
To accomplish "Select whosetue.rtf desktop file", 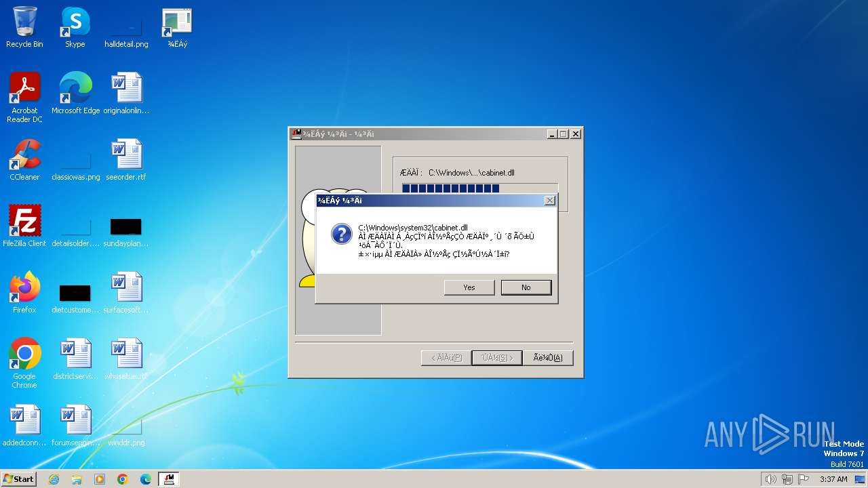I will click(x=126, y=359).
